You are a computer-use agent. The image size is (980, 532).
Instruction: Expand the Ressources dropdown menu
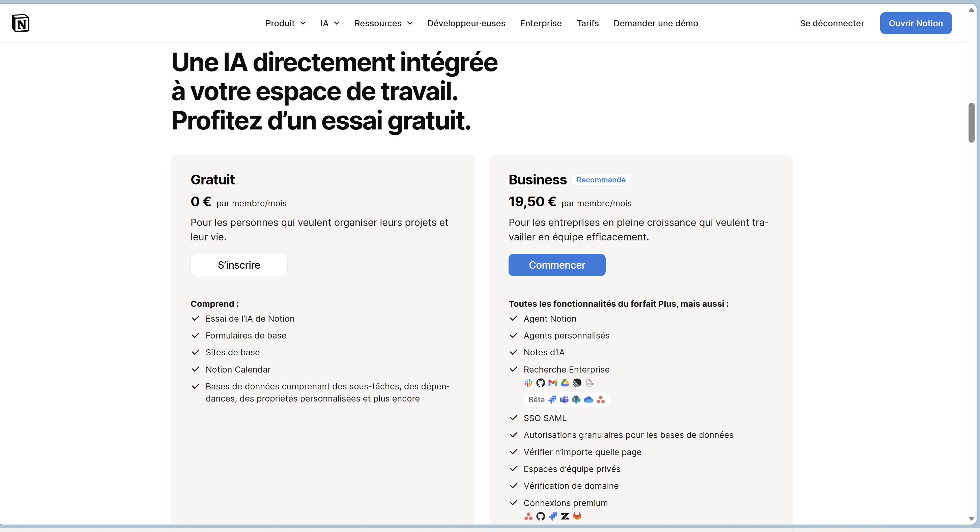pyautogui.click(x=383, y=23)
